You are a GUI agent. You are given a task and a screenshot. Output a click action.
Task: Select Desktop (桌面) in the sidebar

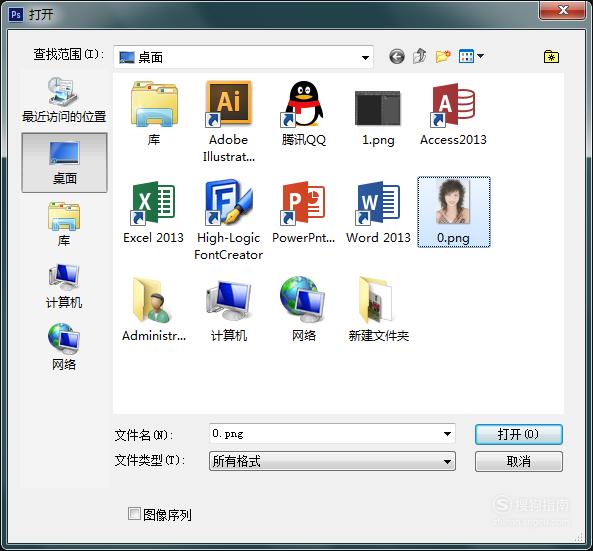point(64,163)
